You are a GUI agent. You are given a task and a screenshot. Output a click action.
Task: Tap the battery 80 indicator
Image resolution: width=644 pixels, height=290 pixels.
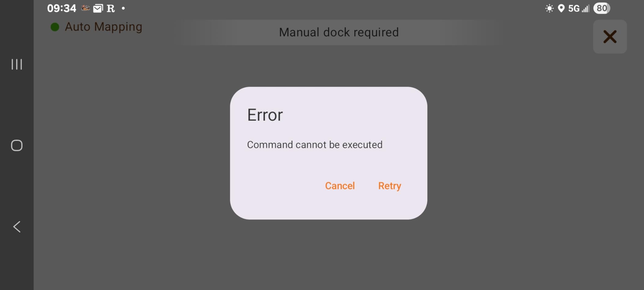click(x=602, y=8)
